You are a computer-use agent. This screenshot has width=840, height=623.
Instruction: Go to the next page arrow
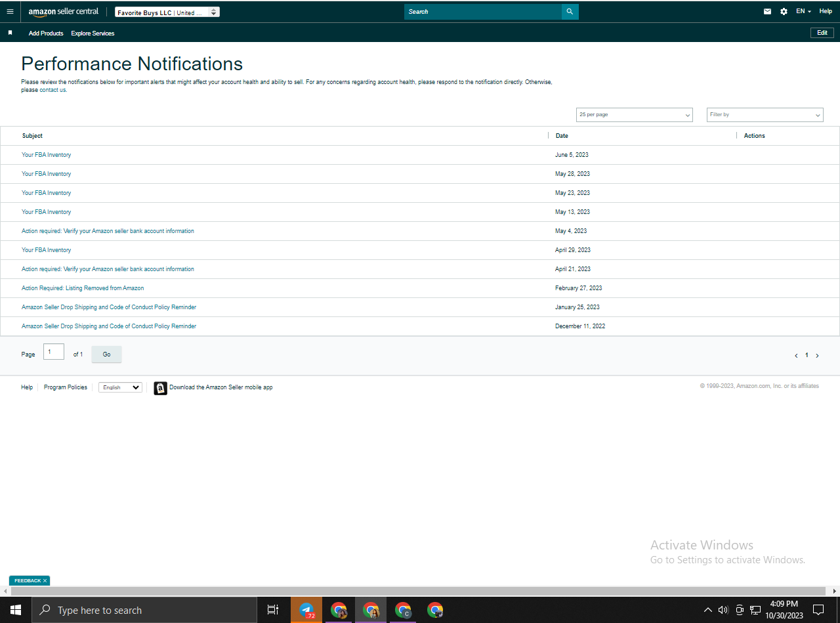[x=817, y=355]
